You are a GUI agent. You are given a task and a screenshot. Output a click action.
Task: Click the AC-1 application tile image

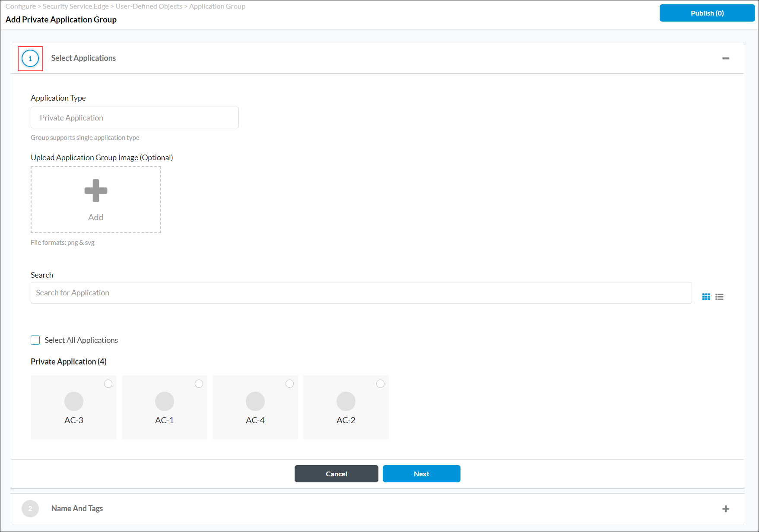tap(164, 401)
